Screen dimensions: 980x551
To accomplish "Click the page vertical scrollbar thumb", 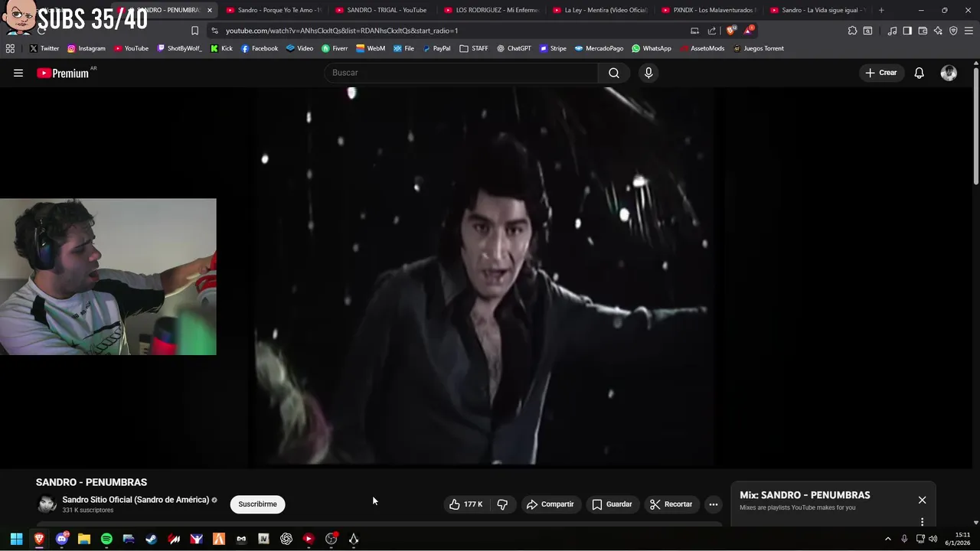I will [x=976, y=126].
